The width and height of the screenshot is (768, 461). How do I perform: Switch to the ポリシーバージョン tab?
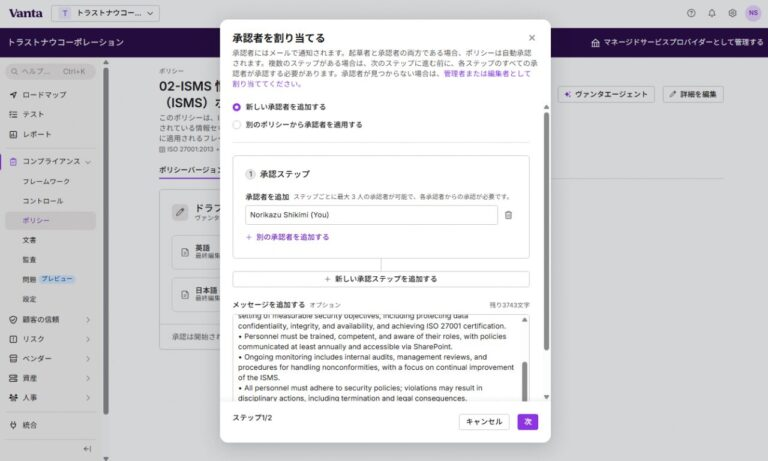click(x=190, y=170)
